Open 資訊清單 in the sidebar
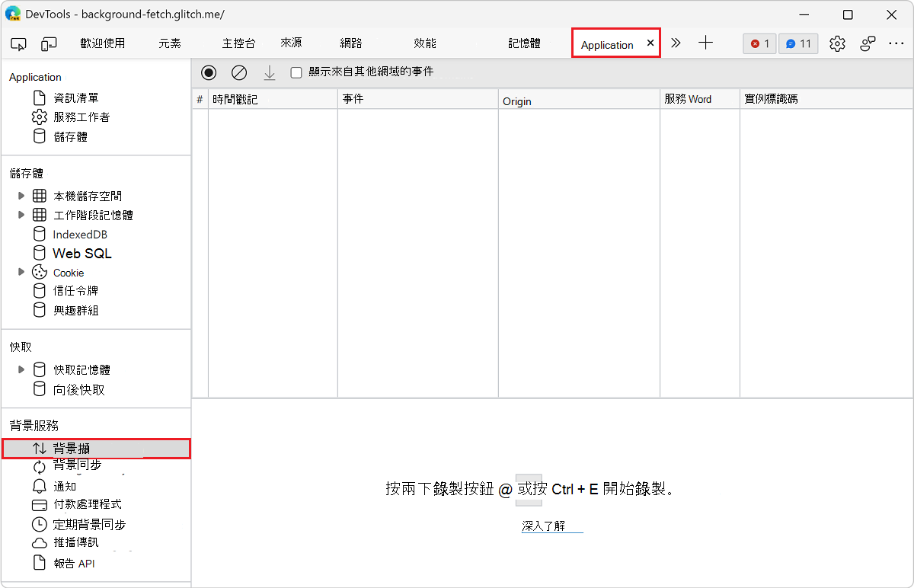Screen dimensions: 914x588 click(76, 97)
